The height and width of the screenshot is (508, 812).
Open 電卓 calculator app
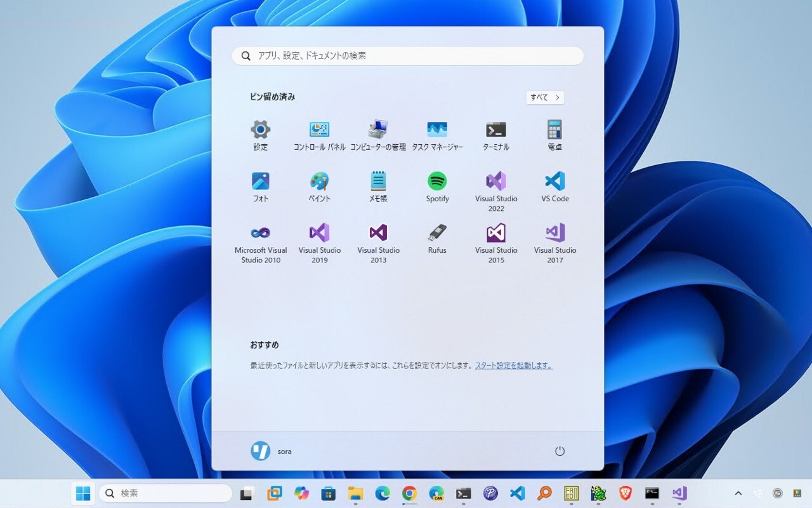pos(555,135)
